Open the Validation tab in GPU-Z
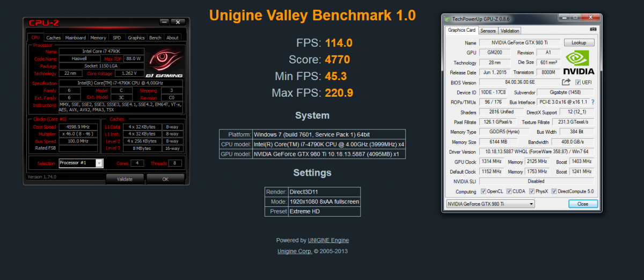This screenshot has height=280, width=644. click(510, 31)
